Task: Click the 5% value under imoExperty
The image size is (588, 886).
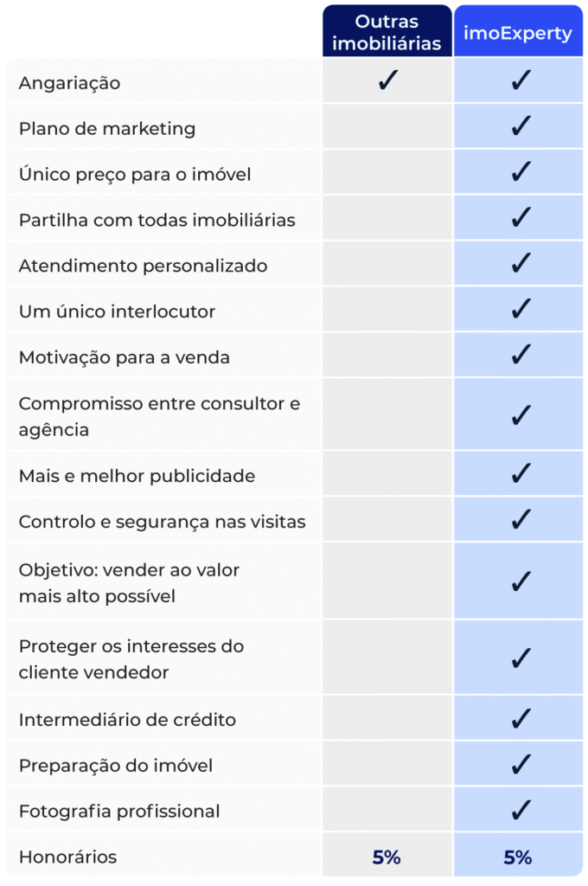Action: tap(518, 857)
